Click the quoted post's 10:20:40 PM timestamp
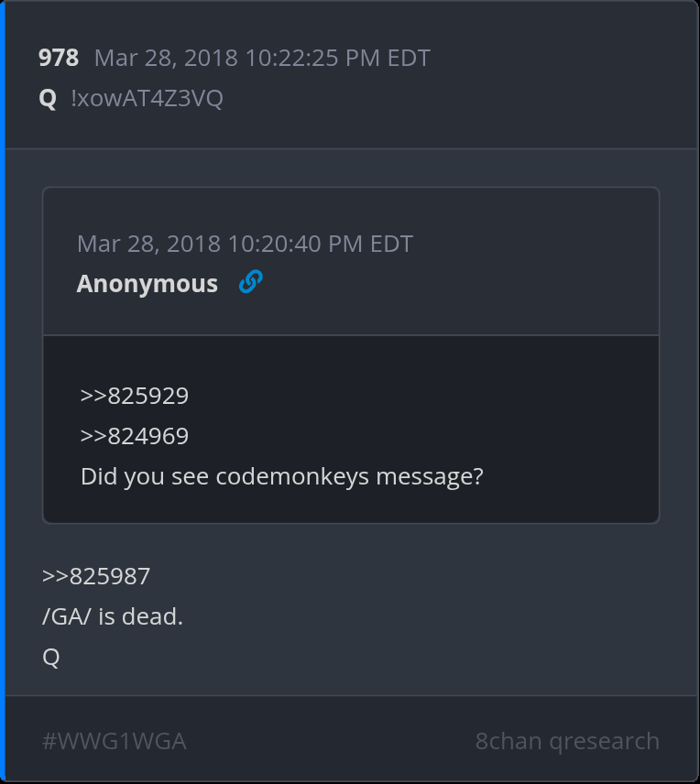Viewport: 700px width, 784px height. (x=245, y=244)
